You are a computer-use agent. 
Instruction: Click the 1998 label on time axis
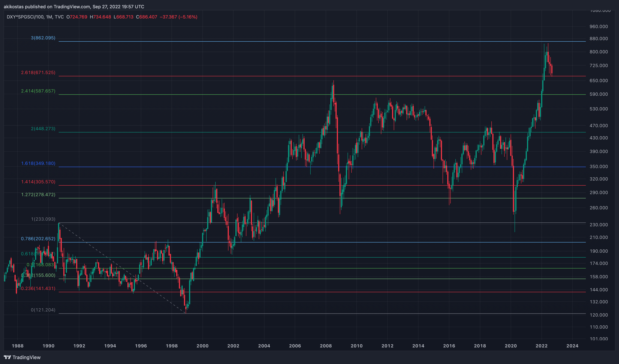tap(172, 346)
